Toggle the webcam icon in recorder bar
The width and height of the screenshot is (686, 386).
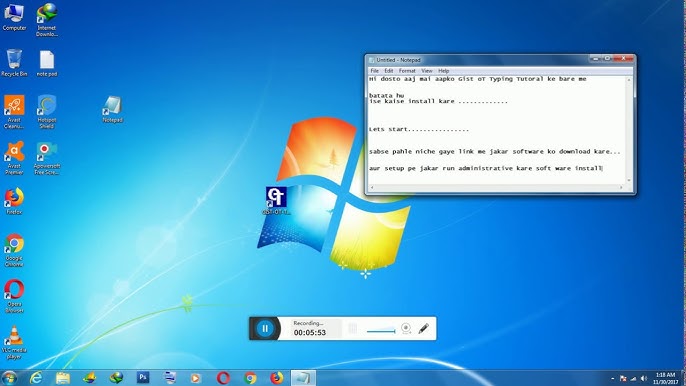pos(406,328)
